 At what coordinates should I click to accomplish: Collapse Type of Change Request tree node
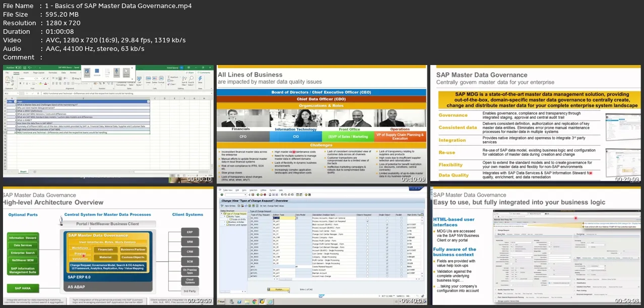coord(222,214)
